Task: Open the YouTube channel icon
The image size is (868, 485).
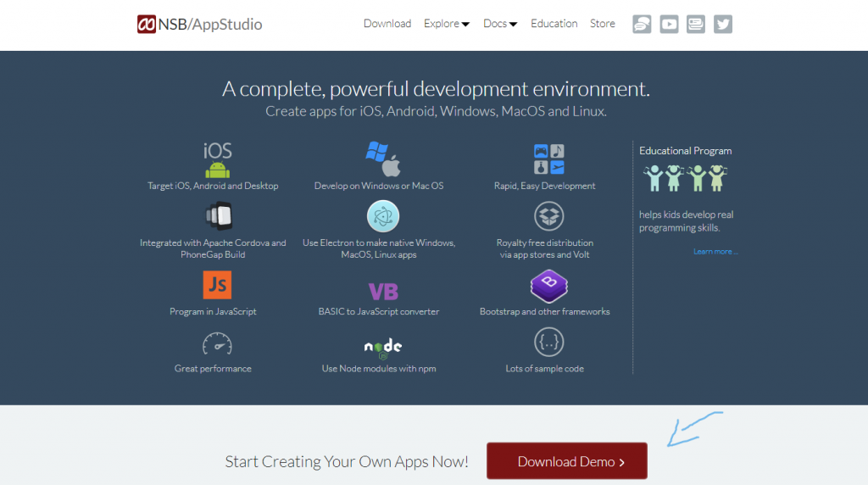Action: coord(669,25)
